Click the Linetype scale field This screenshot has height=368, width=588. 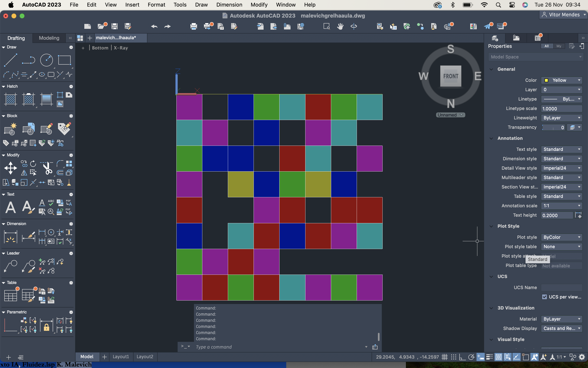click(561, 109)
